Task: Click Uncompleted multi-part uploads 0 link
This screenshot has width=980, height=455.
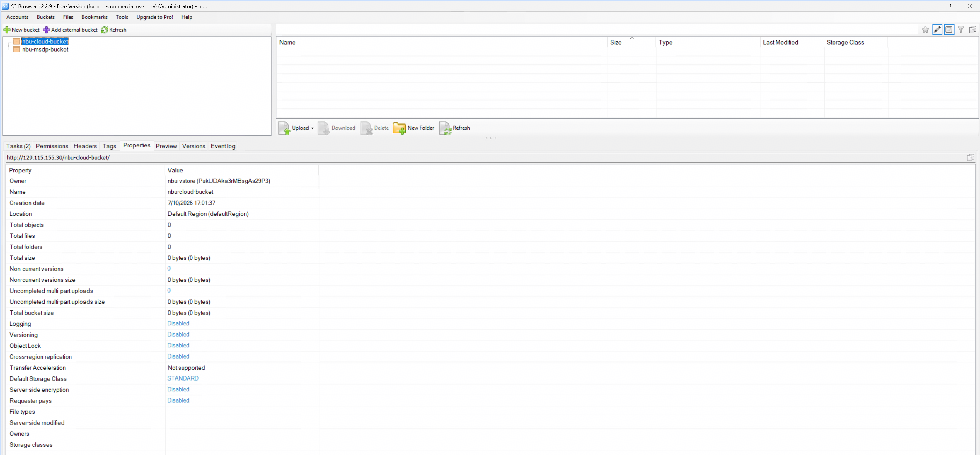Action: click(x=169, y=291)
